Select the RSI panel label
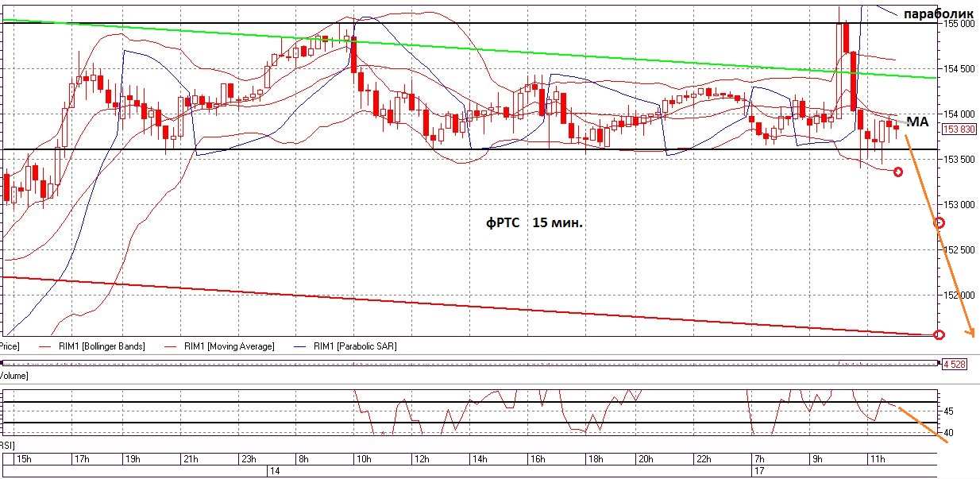This screenshot has height=479, width=980. tap(7, 445)
